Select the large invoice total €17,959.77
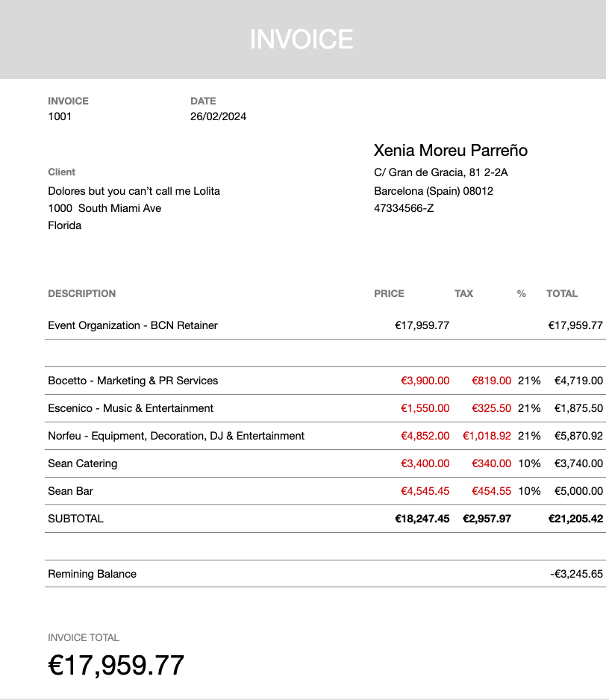The width and height of the screenshot is (609, 700). [x=116, y=665]
